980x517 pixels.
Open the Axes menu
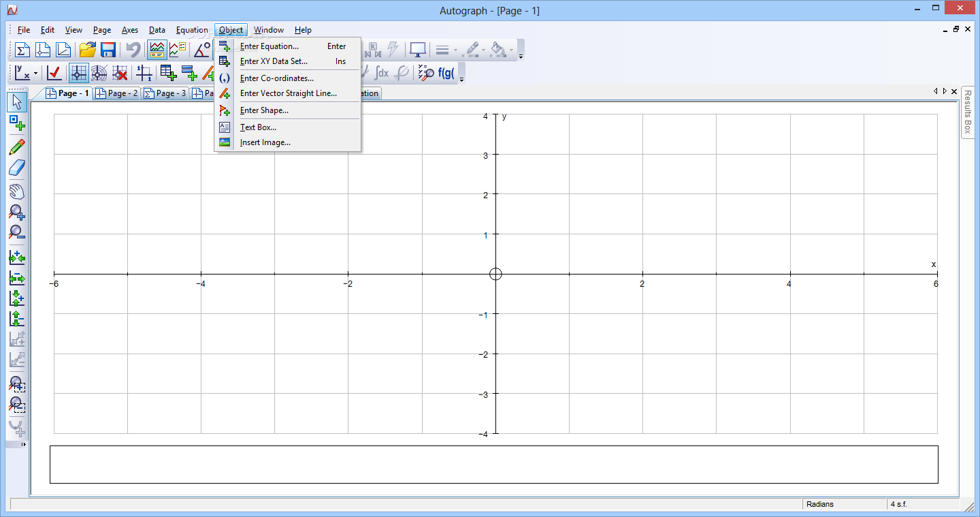130,30
